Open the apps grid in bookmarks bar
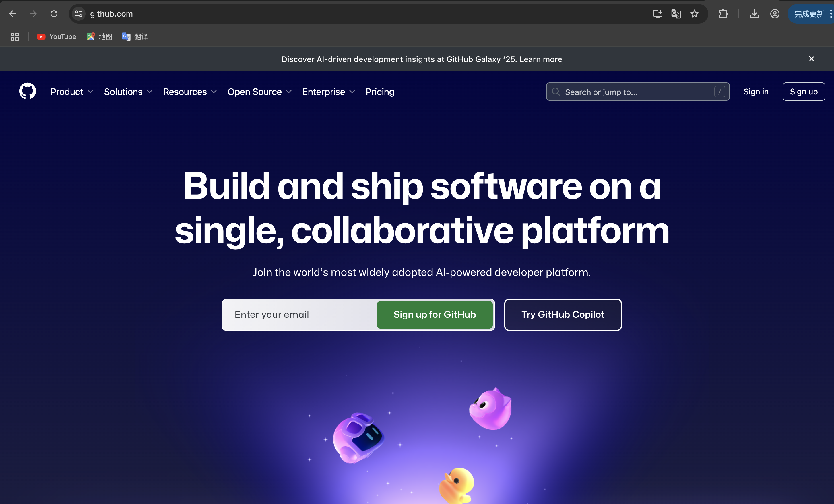This screenshot has width=834, height=504. tap(15, 36)
